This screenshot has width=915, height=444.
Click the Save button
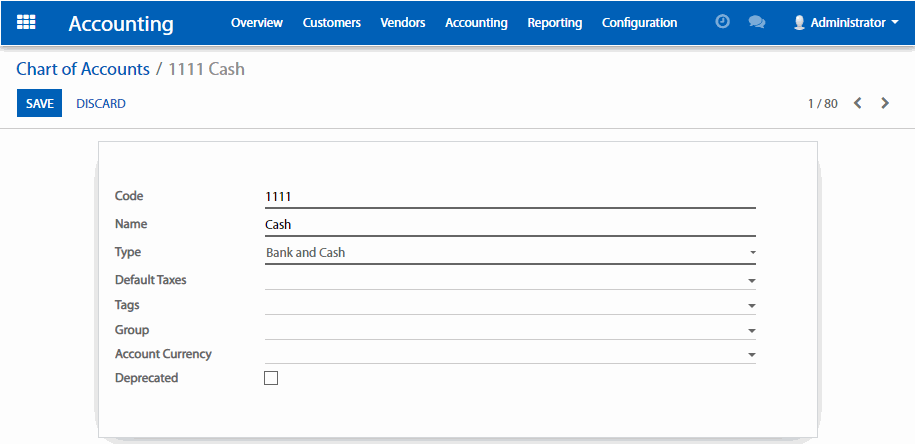tap(39, 103)
